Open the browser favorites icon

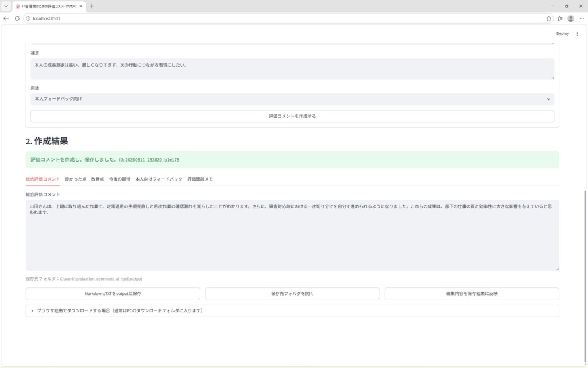560,18
